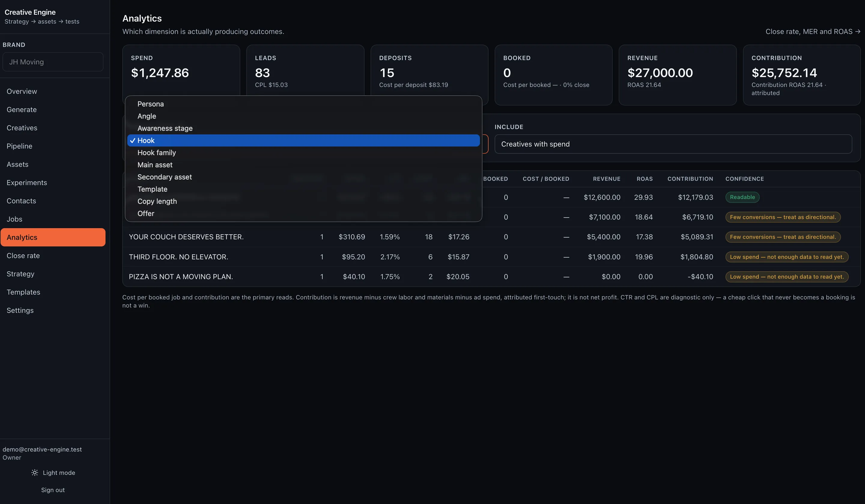Viewport: 865px width, 504px height.
Task: Click the couch row's Few conversions badge
Action: pyautogui.click(x=783, y=237)
